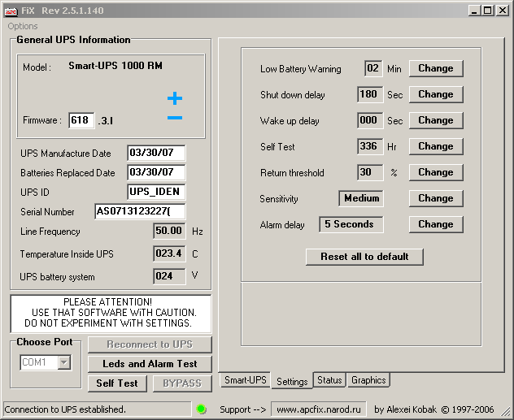Screen dimensions: 514x420
Task: Switch to the Settings tab
Action: pos(292,381)
